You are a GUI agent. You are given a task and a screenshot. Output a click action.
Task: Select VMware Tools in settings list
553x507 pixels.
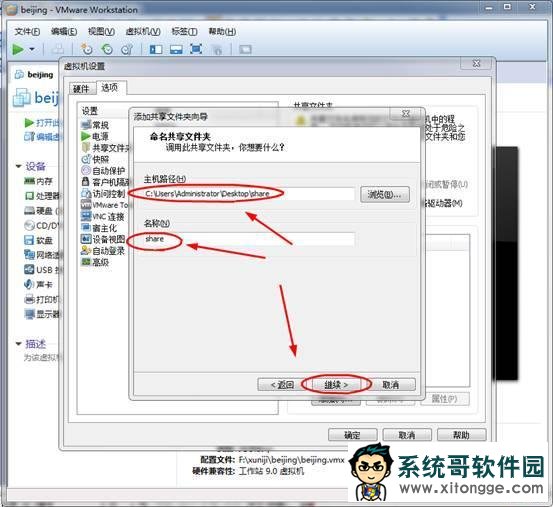point(105,205)
